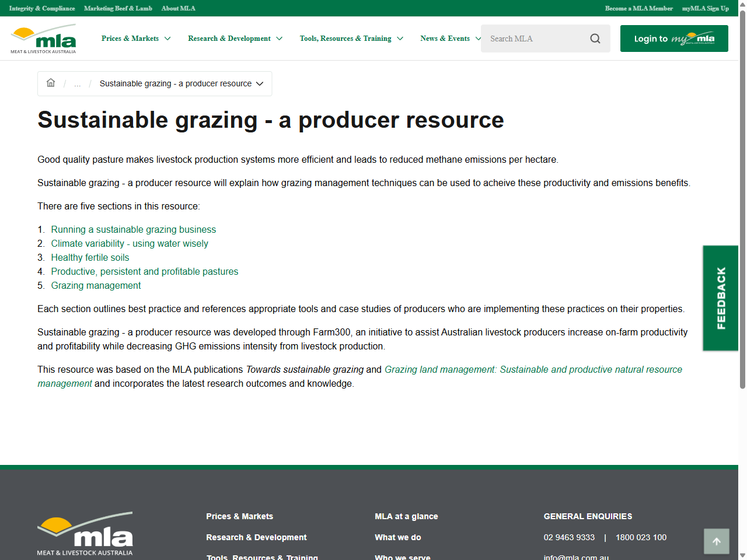
Task: Select the home icon in the breadcrumb
Action: tap(51, 83)
